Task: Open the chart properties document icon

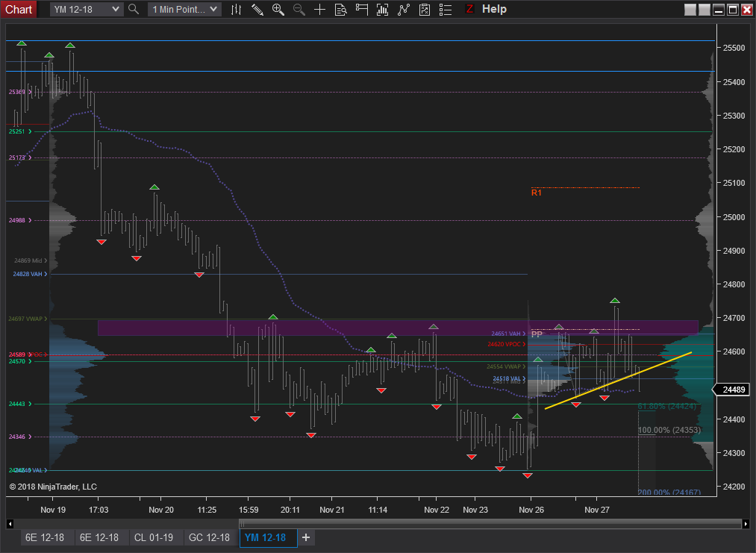Action: pyautogui.click(x=425, y=9)
